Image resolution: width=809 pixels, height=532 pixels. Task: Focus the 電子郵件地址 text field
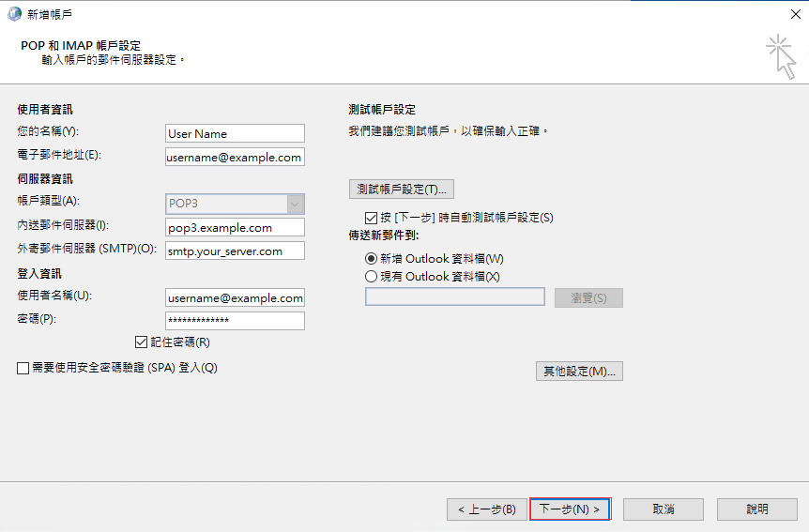tap(235, 158)
